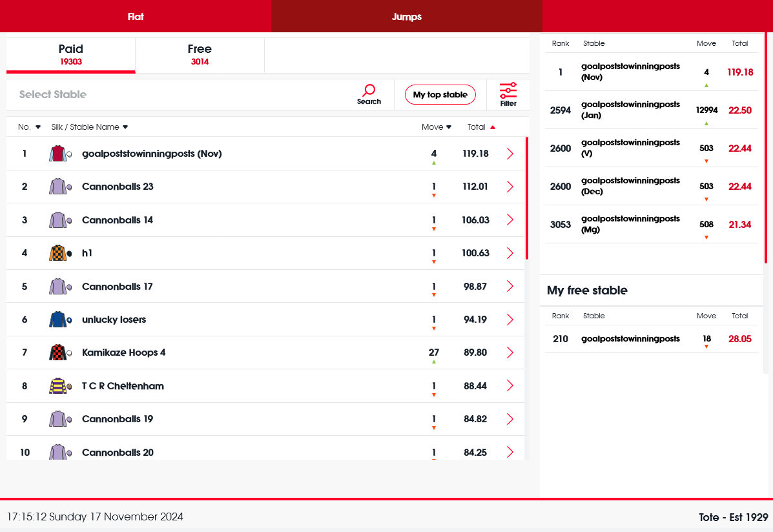The width and height of the screenshot is (773, 532).
Task: Select the Free stables tab
Action: (200, 55)
